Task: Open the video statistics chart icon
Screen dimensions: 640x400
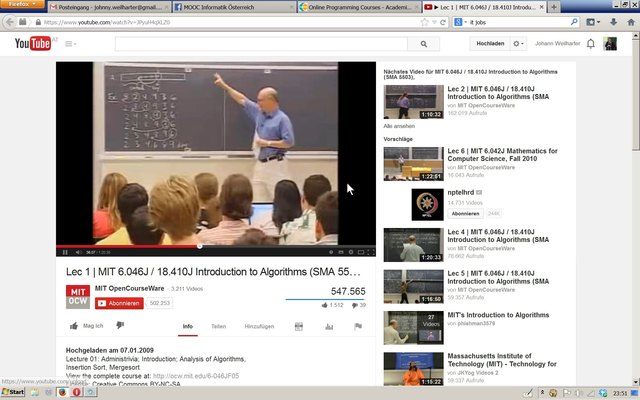Action: point(329,326)
